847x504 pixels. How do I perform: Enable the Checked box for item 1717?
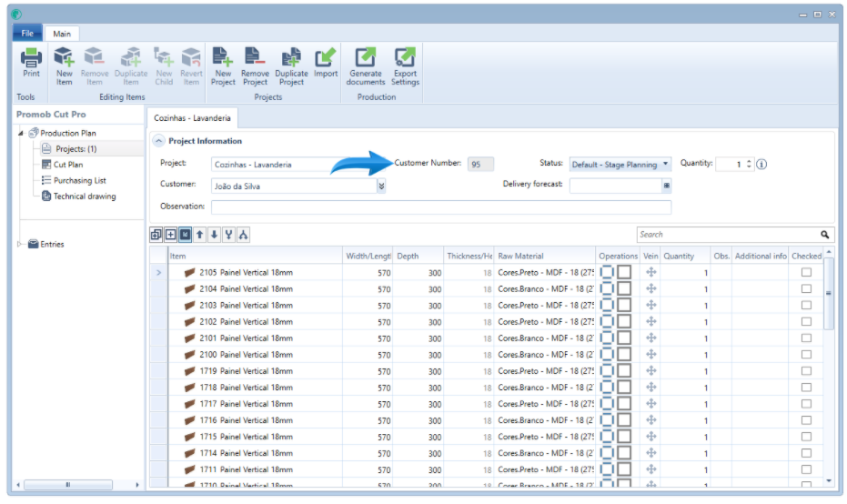[x=806, y=404]
